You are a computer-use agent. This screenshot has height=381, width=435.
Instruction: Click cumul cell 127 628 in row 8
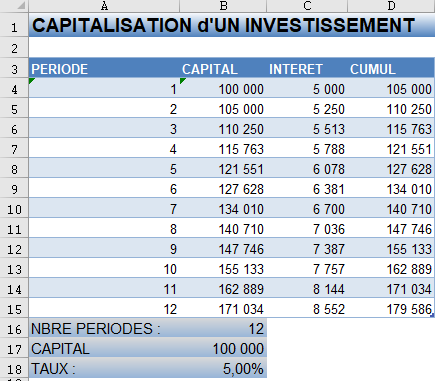(391, 169)
